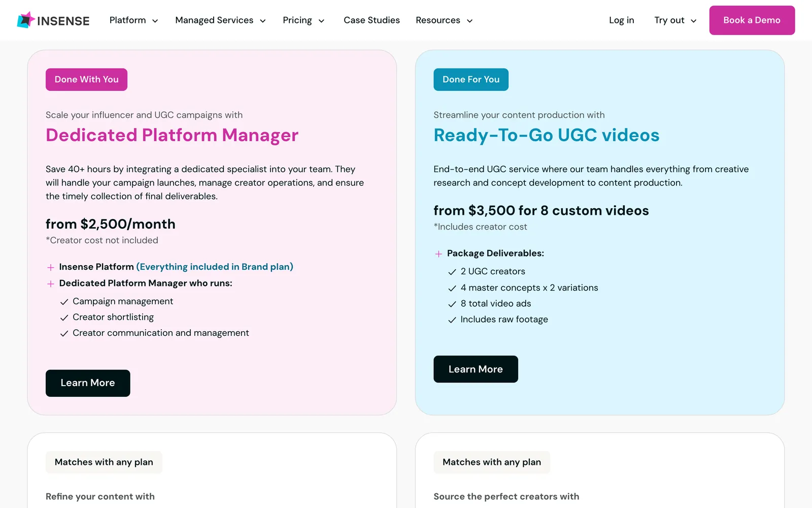Click the checkmark next to 2 UGC creators
Image resolution: width=812 pixels, height=508 pixels.
click(x=452, y=272)
